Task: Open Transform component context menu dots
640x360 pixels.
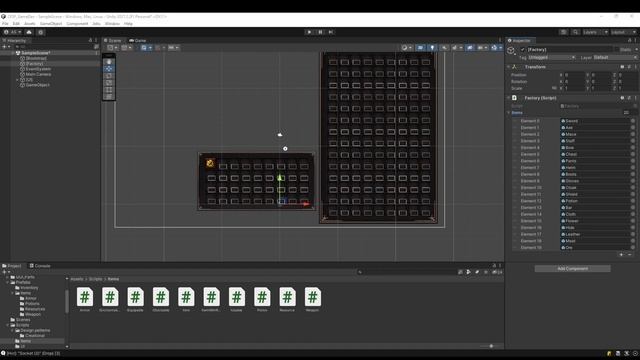Action: tap(636, 67)
